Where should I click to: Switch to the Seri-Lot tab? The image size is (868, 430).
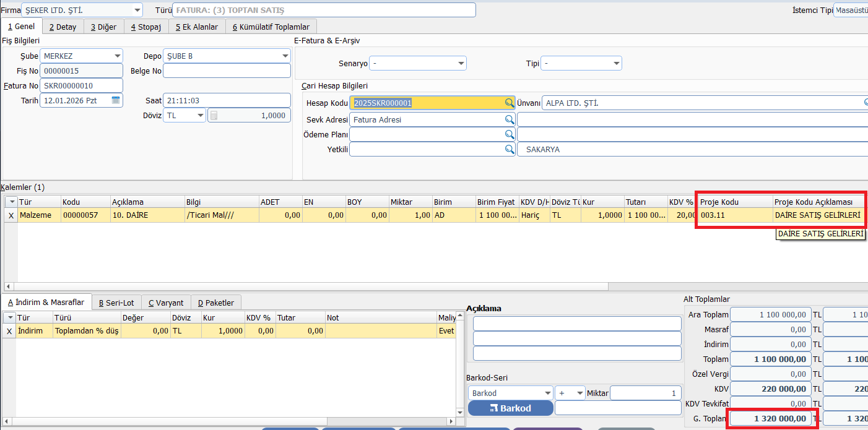tap(116, 303)
